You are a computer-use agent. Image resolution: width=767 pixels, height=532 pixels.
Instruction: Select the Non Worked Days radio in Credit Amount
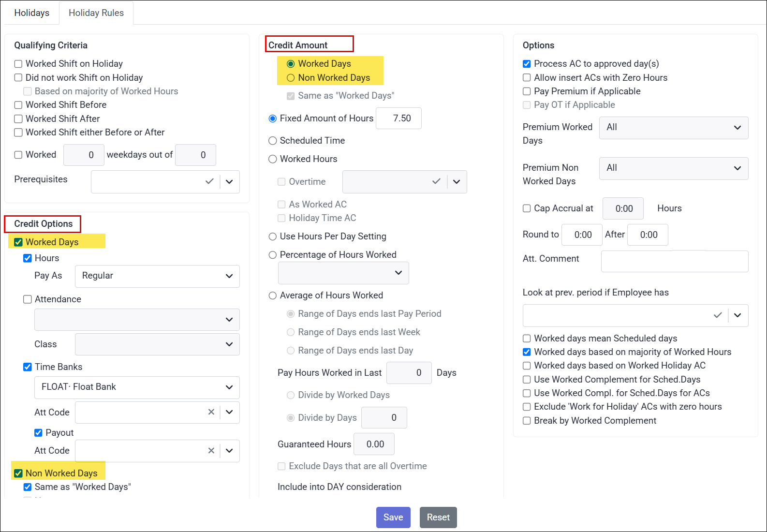click(291, 78)
